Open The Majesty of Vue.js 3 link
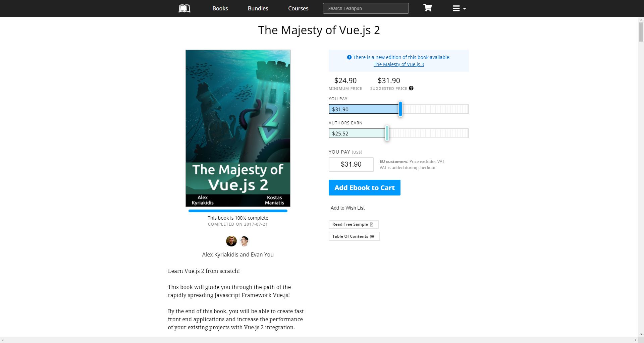 398,64
